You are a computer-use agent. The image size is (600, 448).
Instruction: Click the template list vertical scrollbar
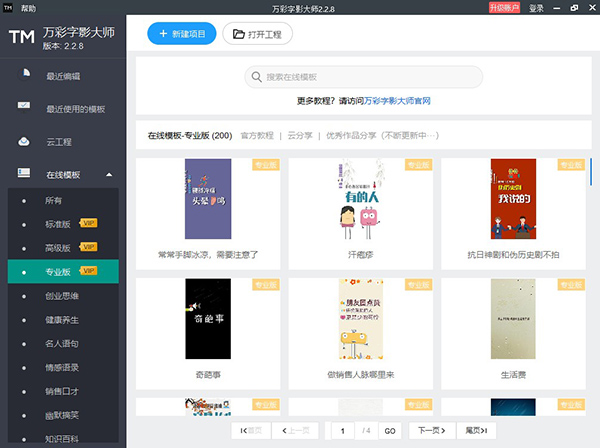point(591,172)
